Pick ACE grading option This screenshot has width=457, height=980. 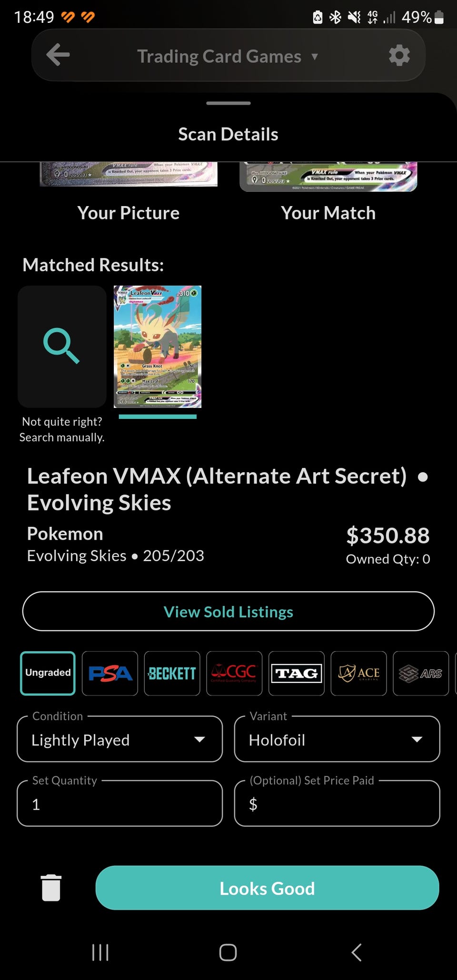358,673
